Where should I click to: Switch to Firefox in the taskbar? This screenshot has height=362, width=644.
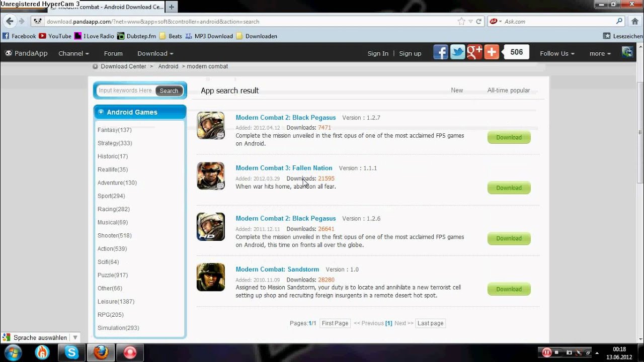click(101, 353)
